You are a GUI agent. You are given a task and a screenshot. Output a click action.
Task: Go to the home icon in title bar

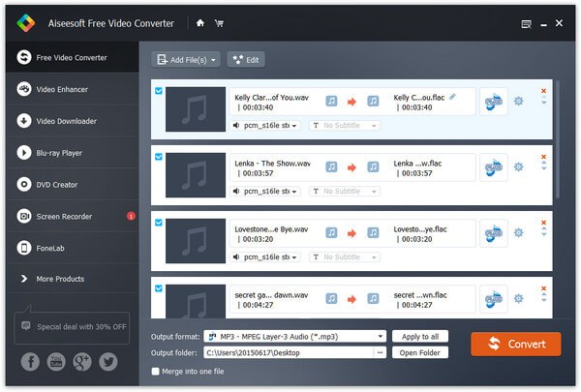click(x=200, y=23)
